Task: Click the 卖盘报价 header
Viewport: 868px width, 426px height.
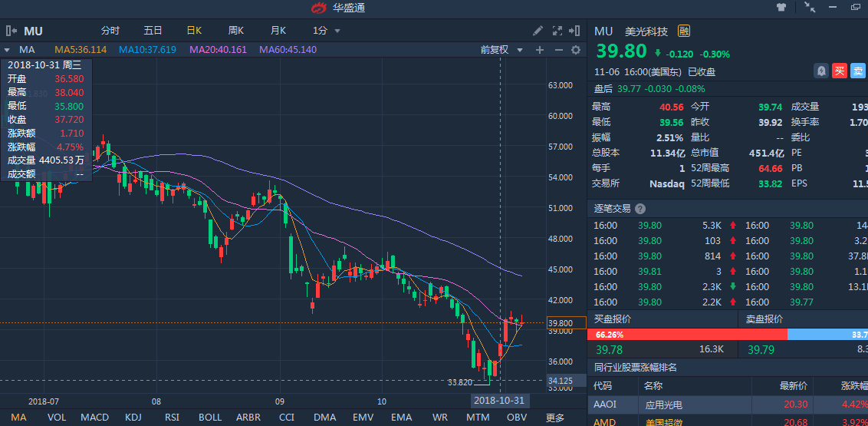Action: (x=764, y=319)
